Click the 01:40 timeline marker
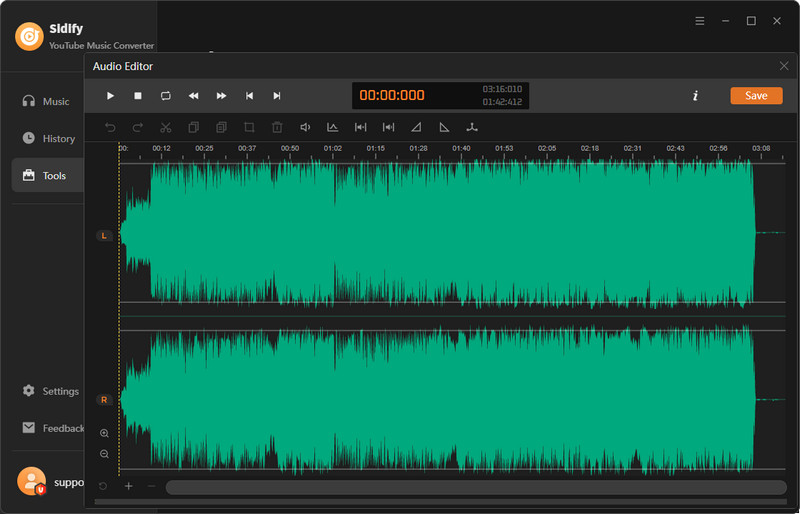 click(461, 148)
